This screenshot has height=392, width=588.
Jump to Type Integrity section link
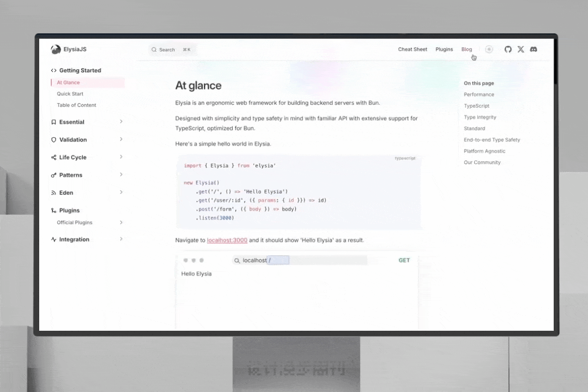point(480,117)
